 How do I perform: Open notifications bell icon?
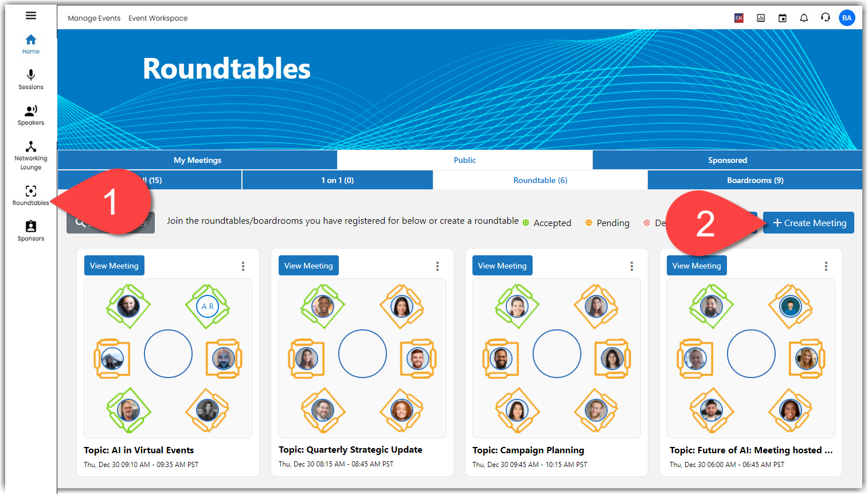(804, 18)
